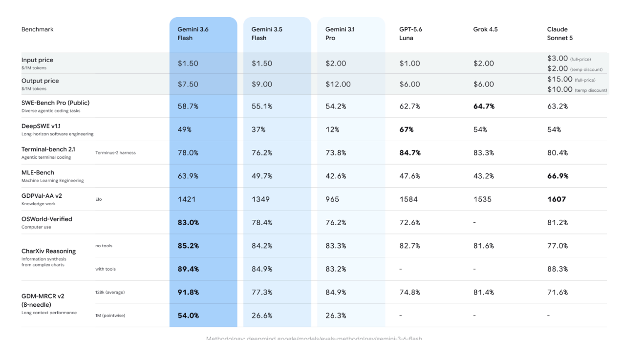644x340 pixels.
Task: Select the Gemini 3.5 Flash column header
Action: [267, 34]
